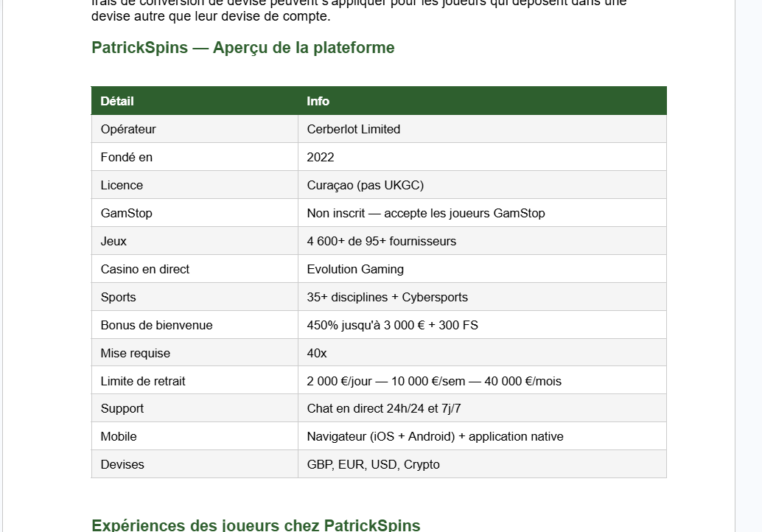Click the heading "PatrickSpins — Aperçu de la plateforme"

243,48
